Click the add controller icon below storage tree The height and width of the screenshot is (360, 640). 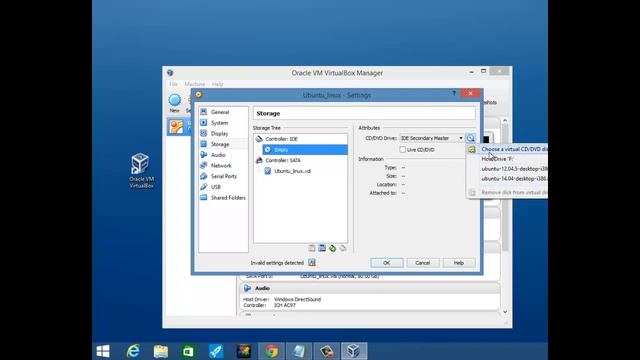312,248
